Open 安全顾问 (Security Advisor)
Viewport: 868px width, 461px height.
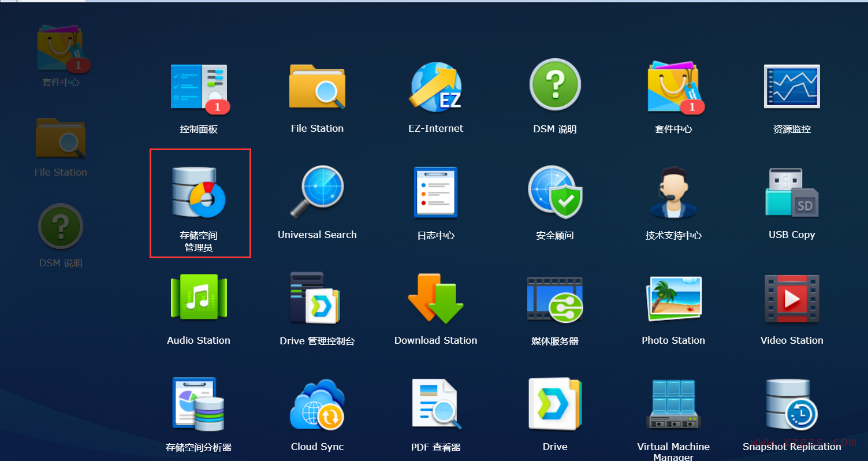coord(554,192)
